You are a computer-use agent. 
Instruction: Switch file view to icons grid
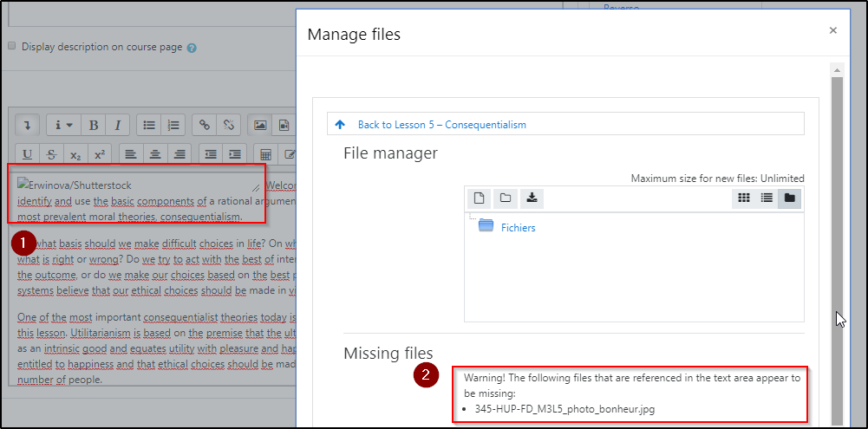(x=743, y=198)
